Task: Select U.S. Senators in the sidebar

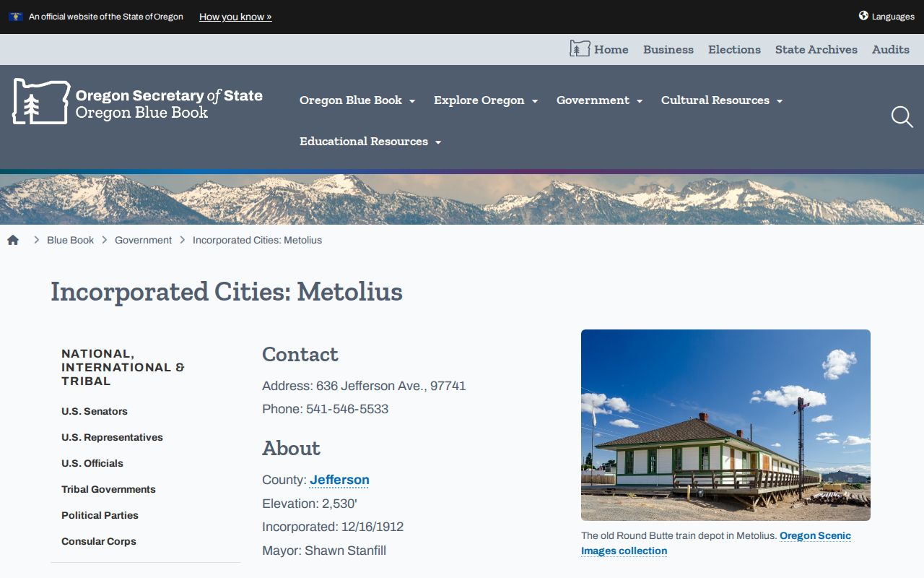Action: click(95, 411)
